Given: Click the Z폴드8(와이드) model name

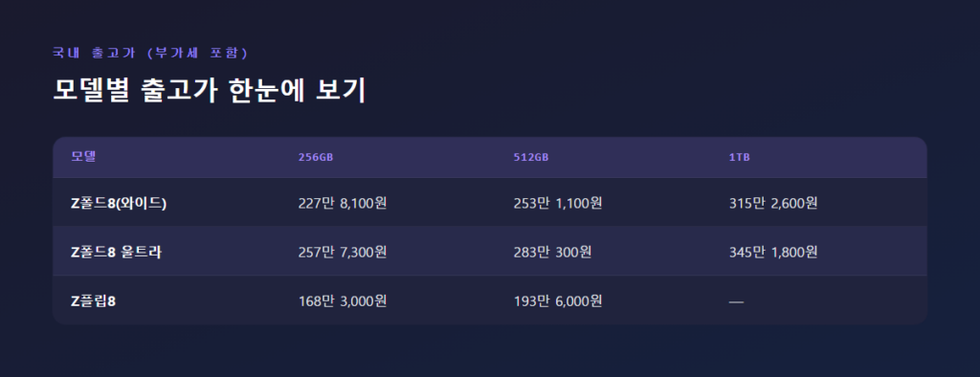Looking at the screenshot, I should (119, 203).
